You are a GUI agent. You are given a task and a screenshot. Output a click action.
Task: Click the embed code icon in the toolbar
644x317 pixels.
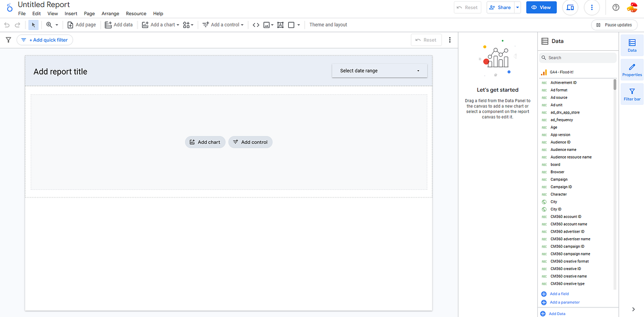tap(256, 25)
